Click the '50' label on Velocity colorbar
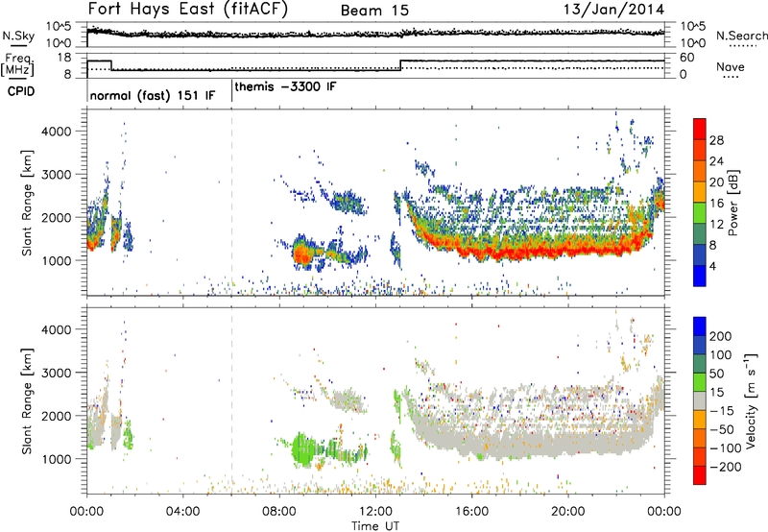768x532 pixels. coord(717,374)
